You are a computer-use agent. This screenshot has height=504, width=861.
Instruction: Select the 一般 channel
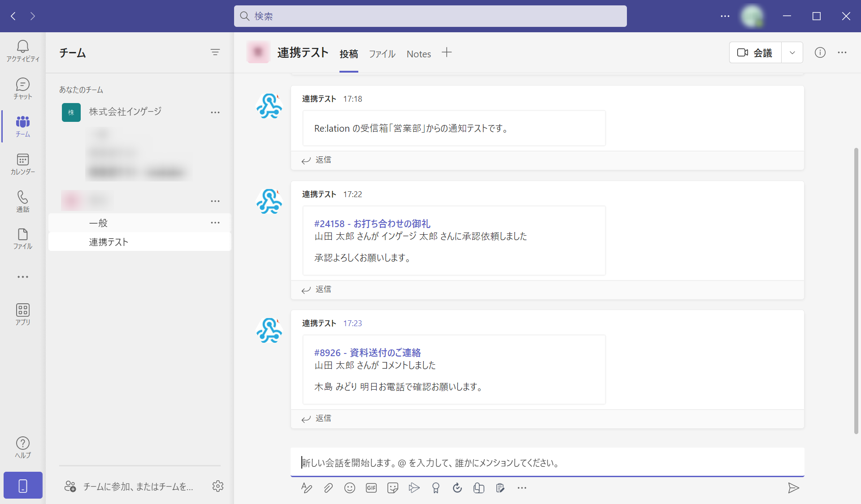click(140, 223)
